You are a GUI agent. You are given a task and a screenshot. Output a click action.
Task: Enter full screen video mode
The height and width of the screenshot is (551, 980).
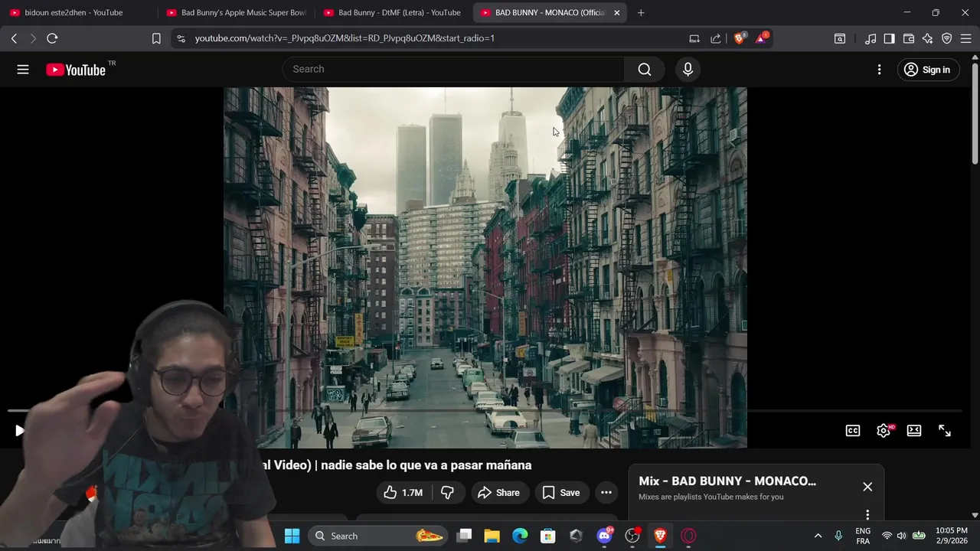[x=945, y=431]
